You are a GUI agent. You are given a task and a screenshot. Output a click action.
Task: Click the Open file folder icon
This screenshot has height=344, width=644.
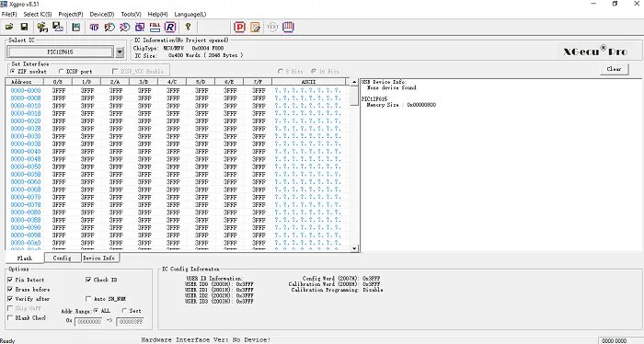[x=9, y=27]
